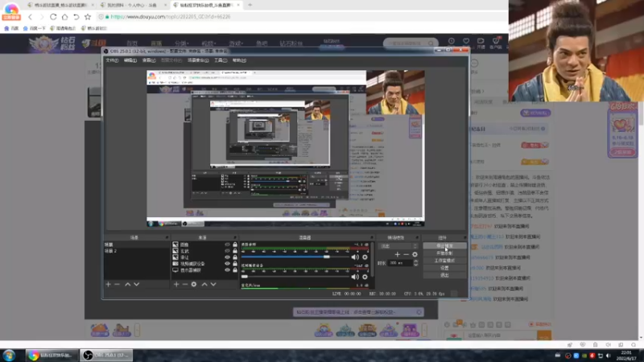Click the browser undo-close arrow icon
This screenshot has height=362, width=644.
click(76, 17)
